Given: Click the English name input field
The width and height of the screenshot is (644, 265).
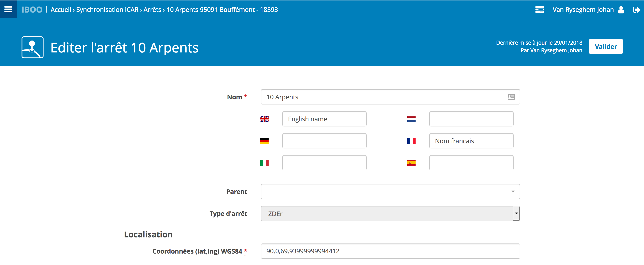Looking at the screenshot, I should [324, 119].
